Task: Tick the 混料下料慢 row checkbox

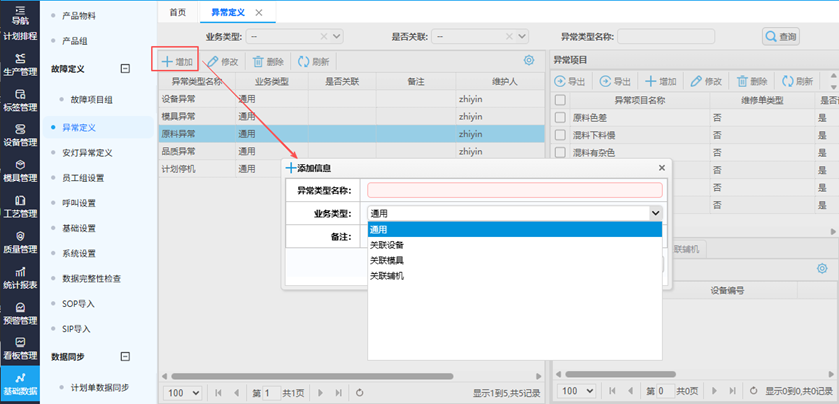Action: (x=560, y=135)
